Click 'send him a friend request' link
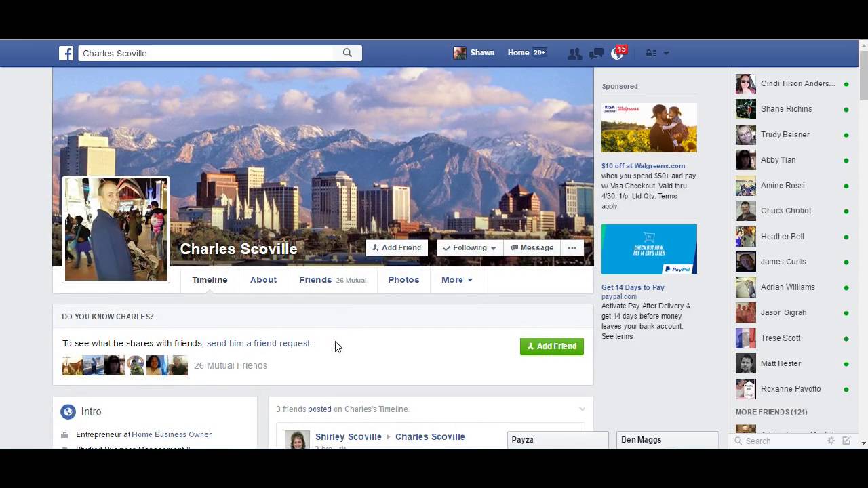The width and height of the screenshot is (868, 488). pos(259,344)
